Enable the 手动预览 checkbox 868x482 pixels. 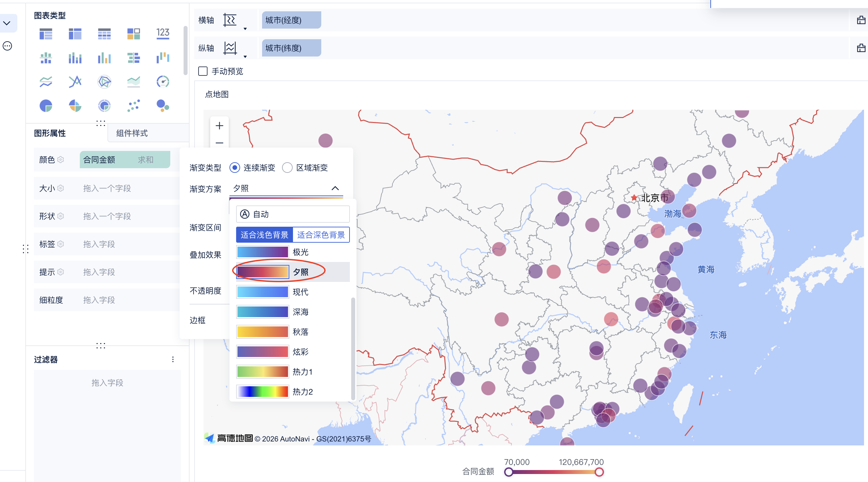[203, 71]
